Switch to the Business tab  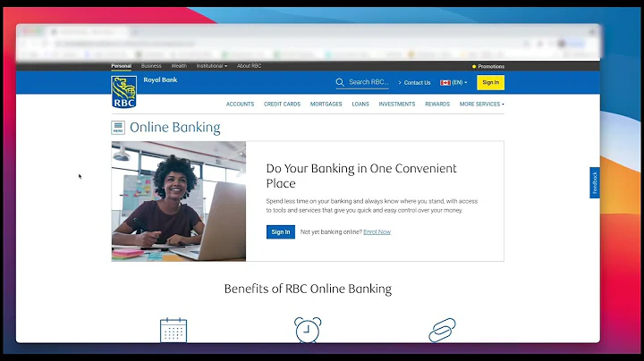tap(151, 65)
